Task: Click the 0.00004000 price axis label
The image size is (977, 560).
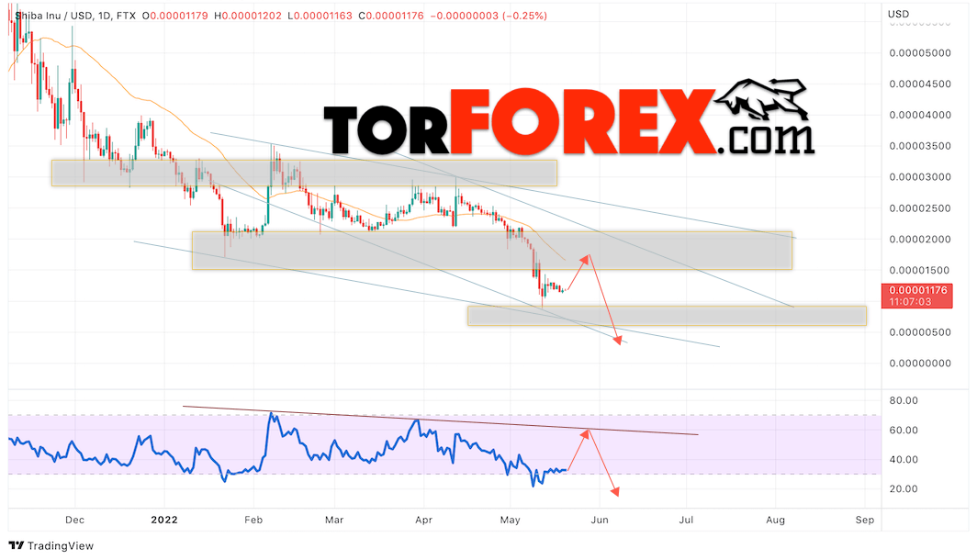Action: pos(920,116)
